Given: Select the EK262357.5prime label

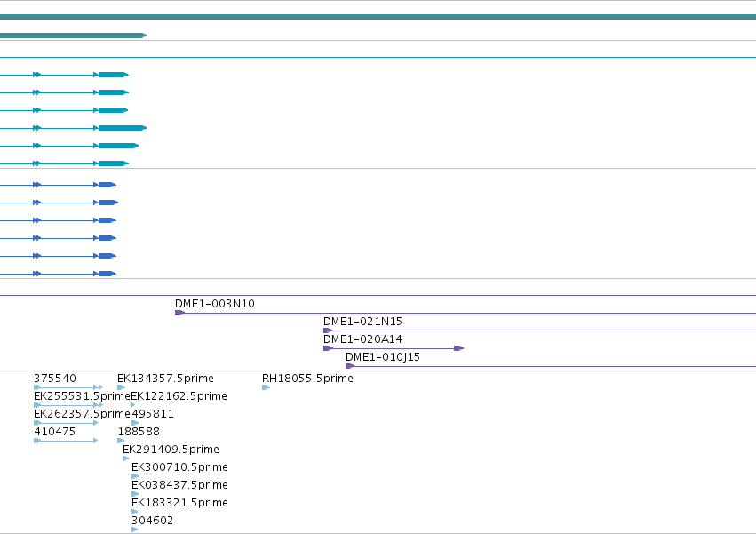Looking at the screenshot, I should click(82, 414).
